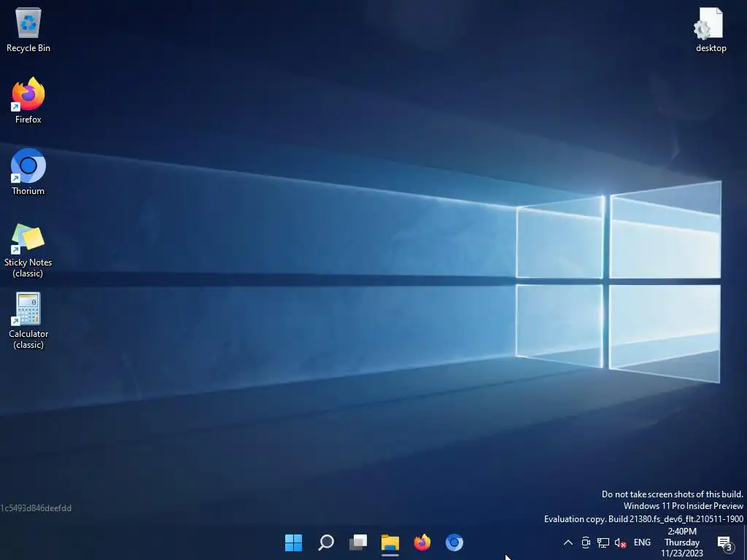Show hidden system tray icons
Viewport: 747px width, 560px height.
(568, 542)
